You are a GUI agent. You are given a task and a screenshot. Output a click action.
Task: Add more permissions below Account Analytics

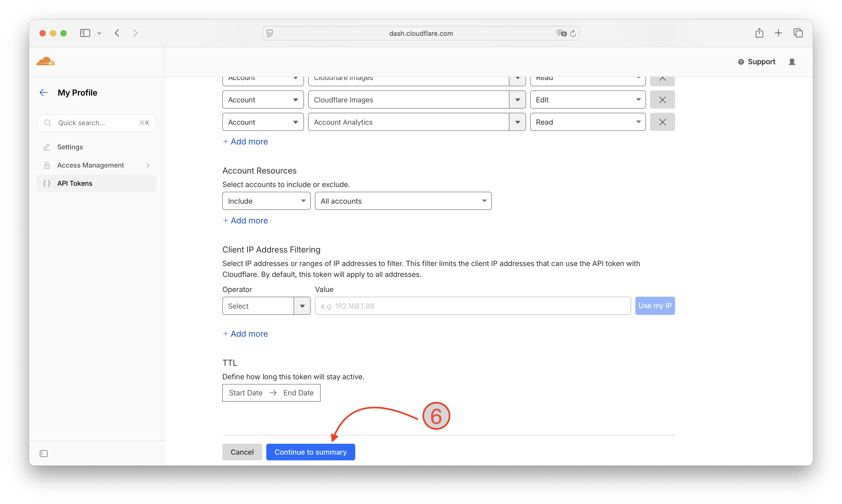point(245,142)
